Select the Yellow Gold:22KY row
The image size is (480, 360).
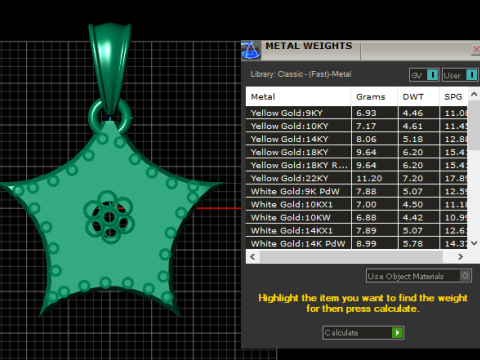tap(357, 178)
